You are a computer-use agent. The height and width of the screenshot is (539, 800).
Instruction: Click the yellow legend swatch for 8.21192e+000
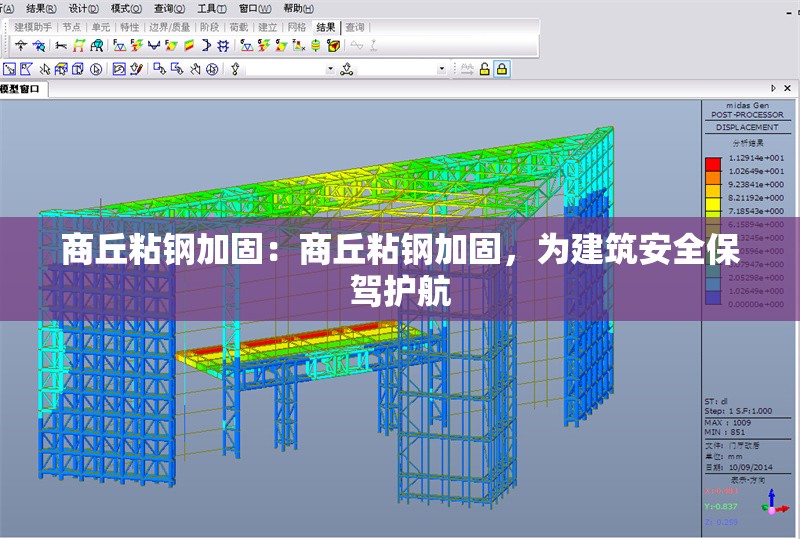point(713,204)
